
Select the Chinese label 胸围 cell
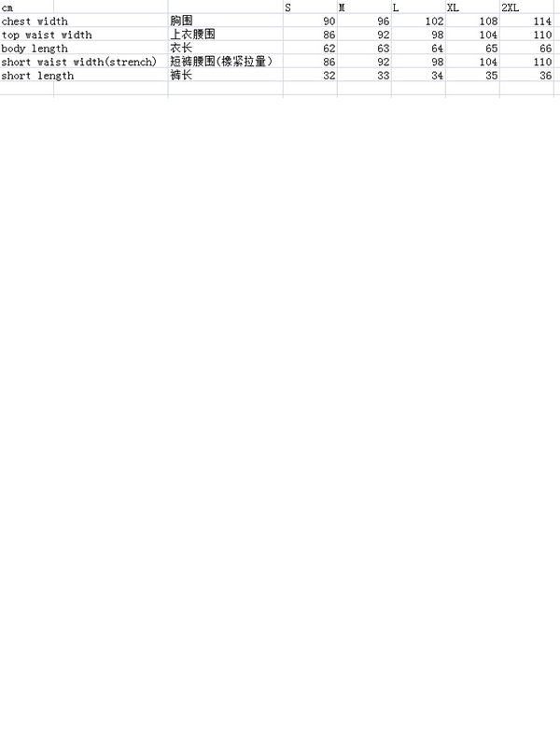click(x=225, y=21)
